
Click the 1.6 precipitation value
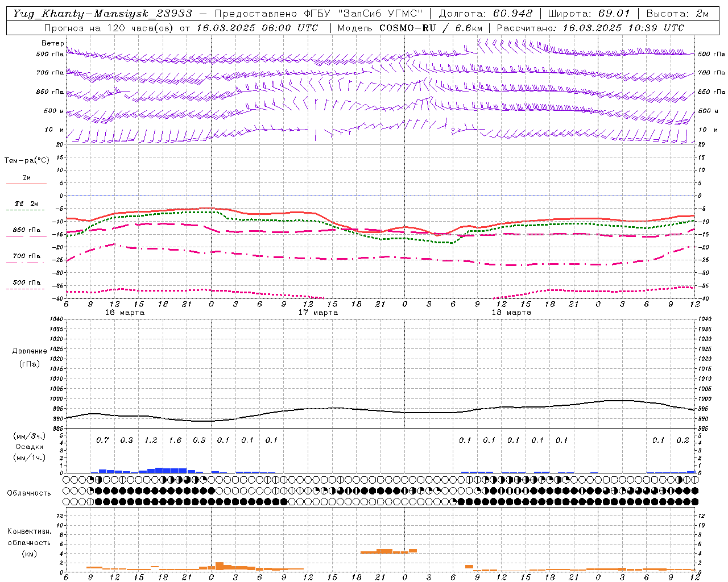pyautogui.click(x=175, y=440)
